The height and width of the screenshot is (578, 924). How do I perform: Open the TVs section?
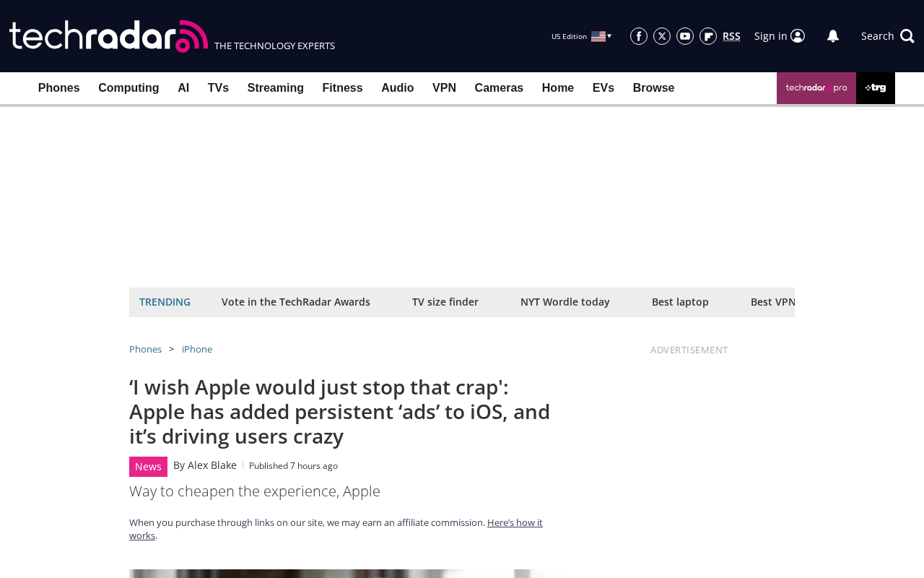pyautogui.click(x=218, y=88)
